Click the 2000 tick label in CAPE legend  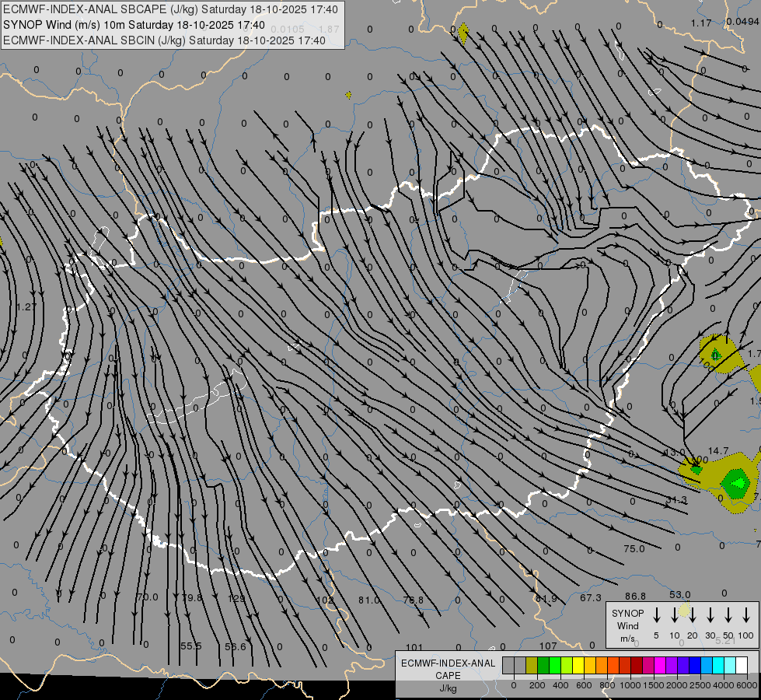click(x=676, y=685)
